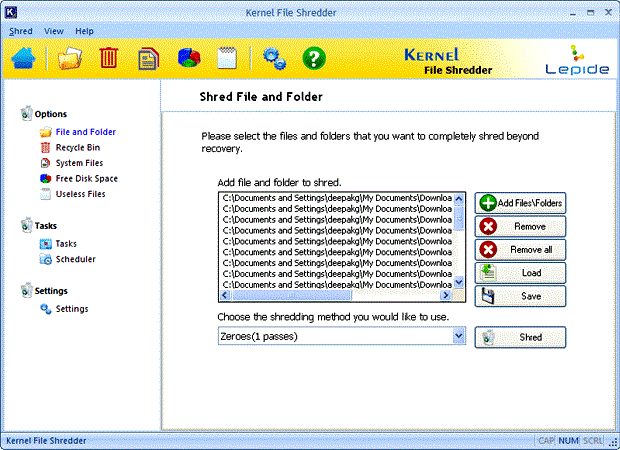Open the File and Folder toolbar icon

click(70, 58)
